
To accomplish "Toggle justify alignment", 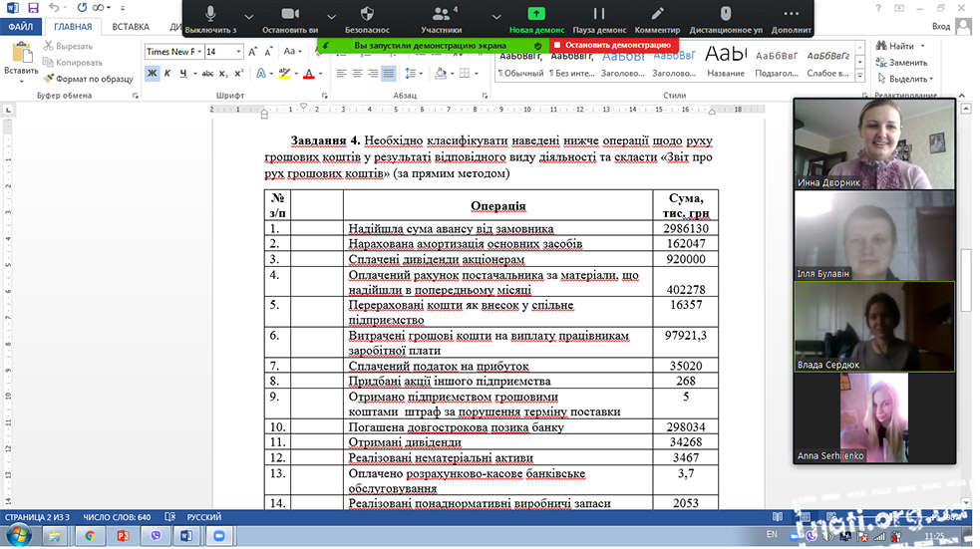I will click(388, 74).
